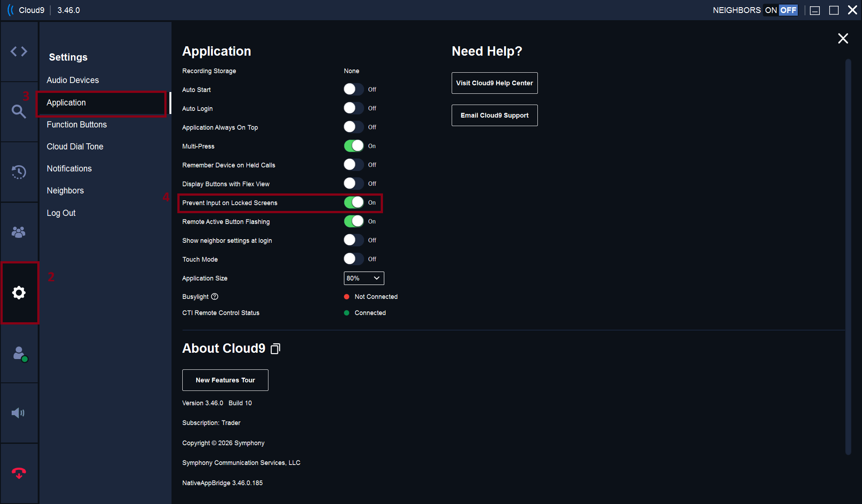Click the NativeAppBridge 3.46.0.185 text
862x504 pixels.
point(222,483)
